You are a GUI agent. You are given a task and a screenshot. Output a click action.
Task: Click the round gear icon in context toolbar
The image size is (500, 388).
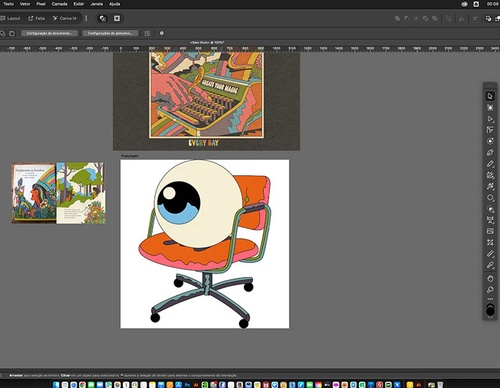pyautogui.click(x=162, y=33)
